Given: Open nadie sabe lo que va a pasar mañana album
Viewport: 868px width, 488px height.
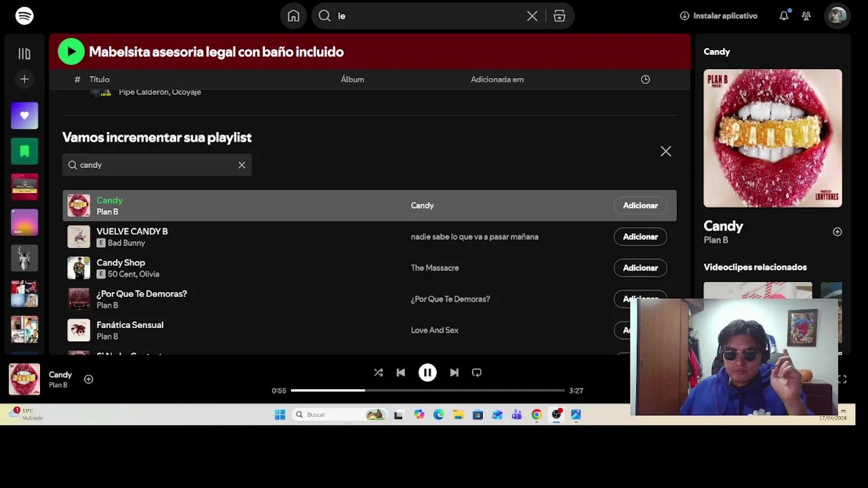Looking at the screenshot, I should coord(475,237).
